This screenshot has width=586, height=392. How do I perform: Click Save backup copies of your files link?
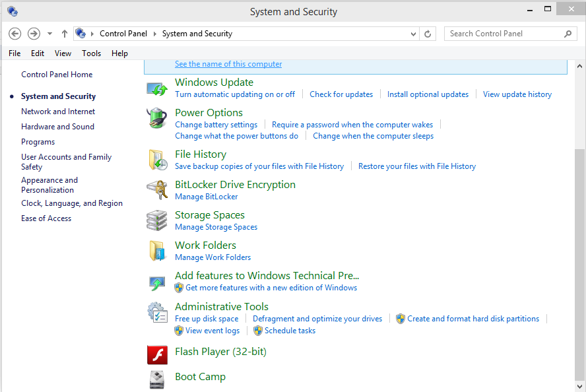coord(259,166)
